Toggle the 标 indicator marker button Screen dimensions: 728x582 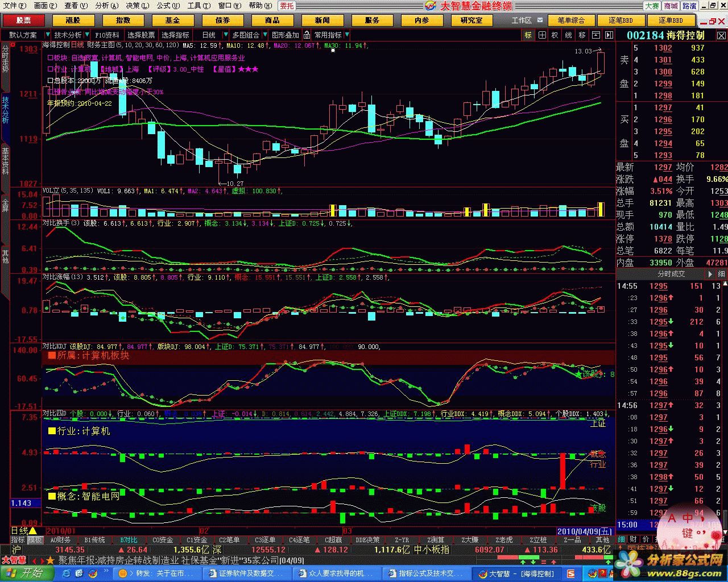528,35
